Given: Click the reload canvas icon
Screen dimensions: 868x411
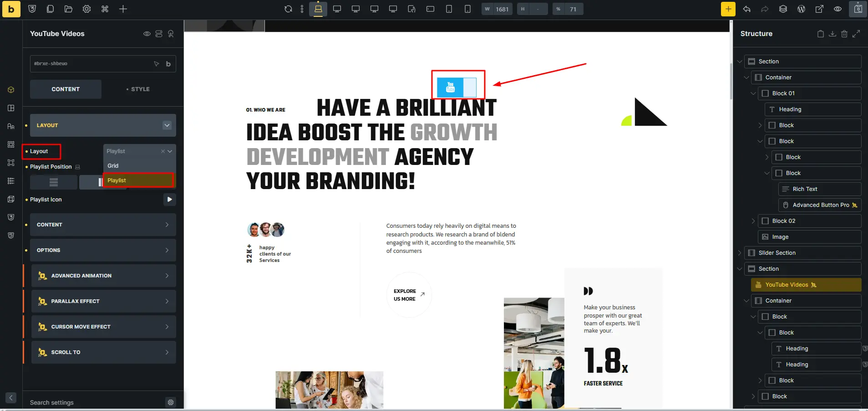Looking at the screenshot, I should coord(288,9).
